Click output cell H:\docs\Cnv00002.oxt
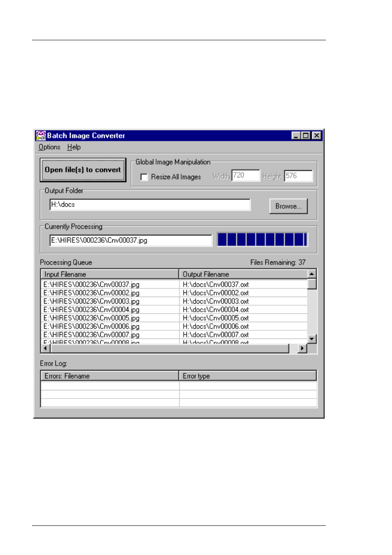This screenshot has height=555, width=392. pos(243,293)
